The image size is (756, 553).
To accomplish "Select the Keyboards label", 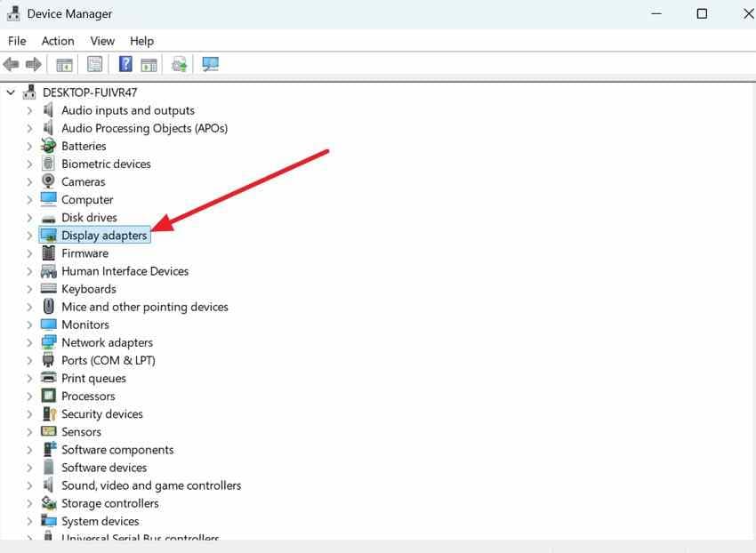I will pos(89,289).
